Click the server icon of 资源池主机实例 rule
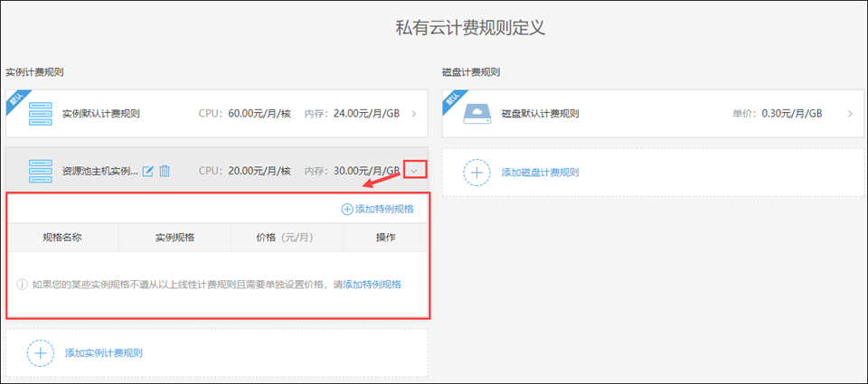The width and height of the screenshot is (868, 384). coord(40,171)
